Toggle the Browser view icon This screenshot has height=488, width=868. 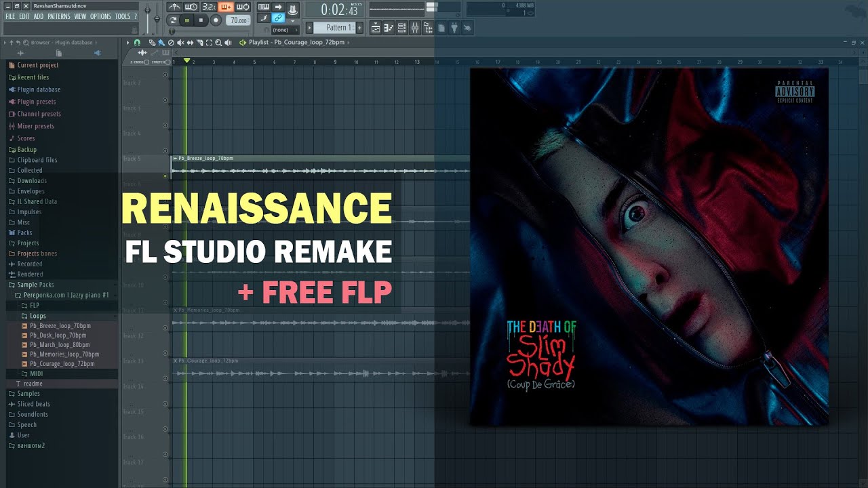pos(428,28)
